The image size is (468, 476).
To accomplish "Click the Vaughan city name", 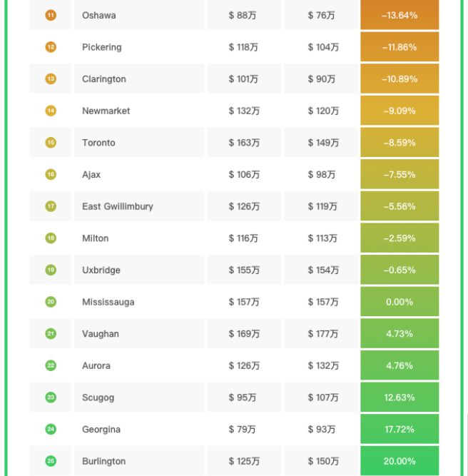I will pos(101,334).
